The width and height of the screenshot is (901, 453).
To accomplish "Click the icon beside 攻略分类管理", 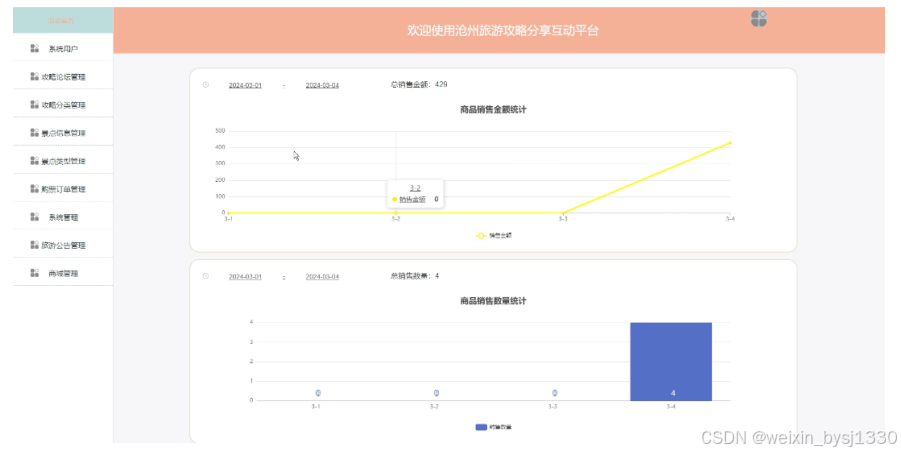I will (x=34, y=105).
